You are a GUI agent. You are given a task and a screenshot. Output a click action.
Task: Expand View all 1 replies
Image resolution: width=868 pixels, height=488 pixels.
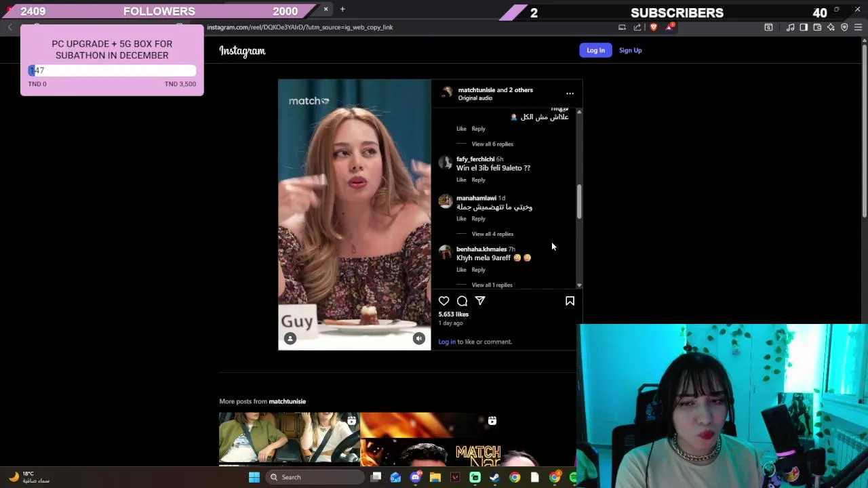pyautogui.click(x=492, y=285)
